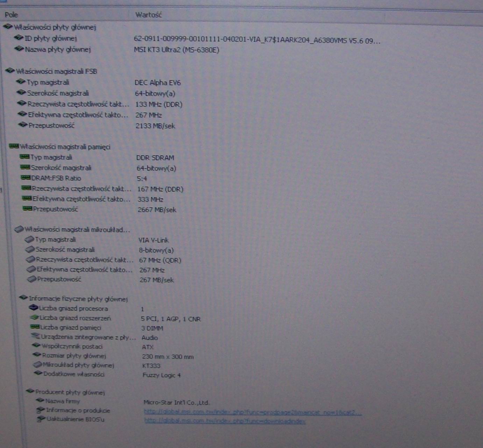Click the Wartość column header
The width and height of the screenshot is (483, 448).
(149, 15)
